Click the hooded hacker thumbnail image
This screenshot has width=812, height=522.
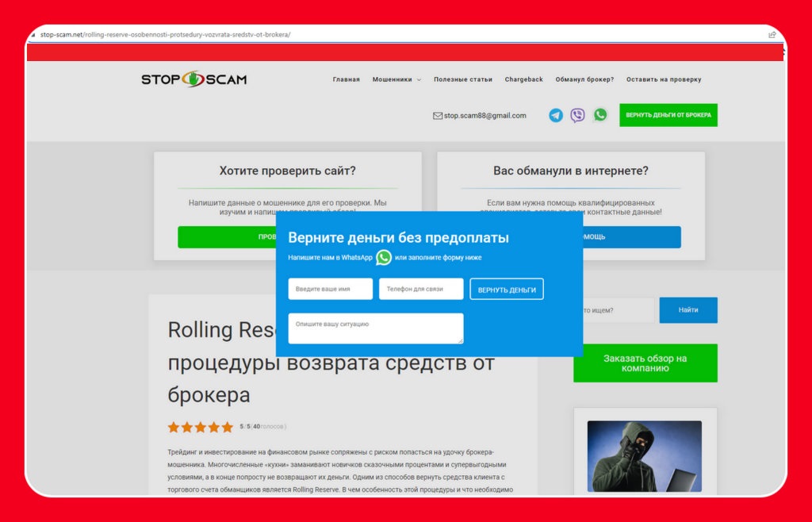pos(644,456)
